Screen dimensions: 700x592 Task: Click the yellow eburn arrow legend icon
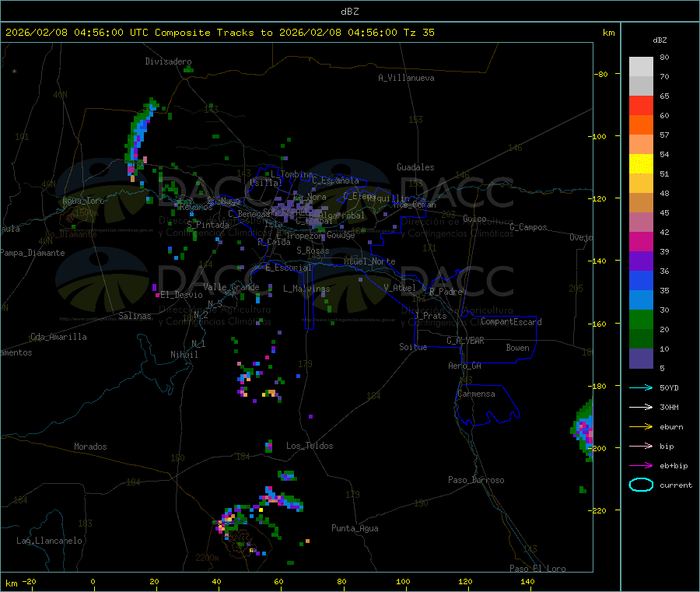(x=641, y=427)
